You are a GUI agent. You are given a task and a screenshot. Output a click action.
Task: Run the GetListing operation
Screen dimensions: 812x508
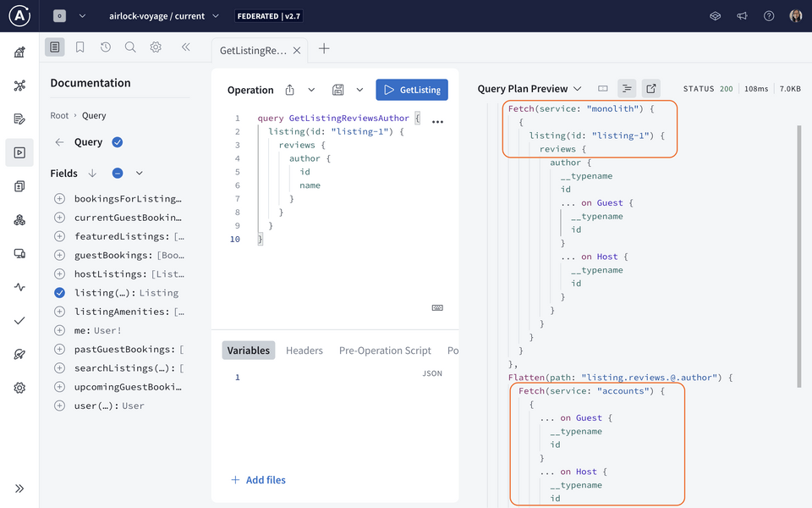pyautogui.click(x=412, y=90)
